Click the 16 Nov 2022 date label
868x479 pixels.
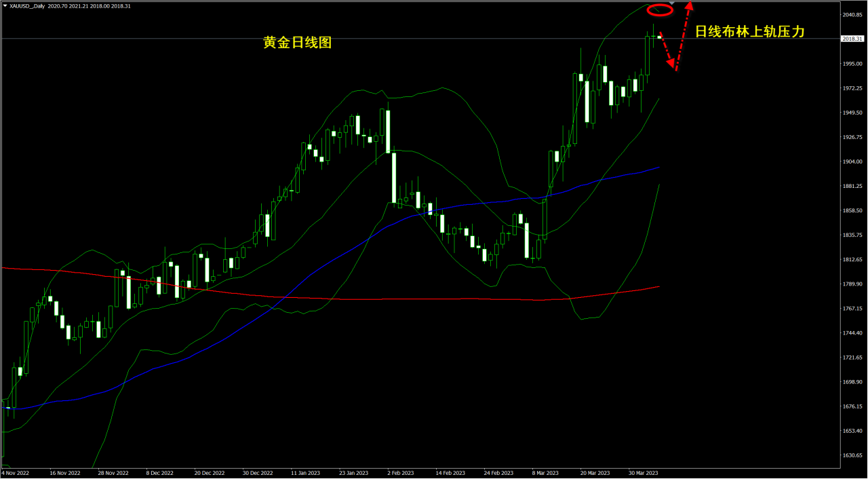pos(65,473)
